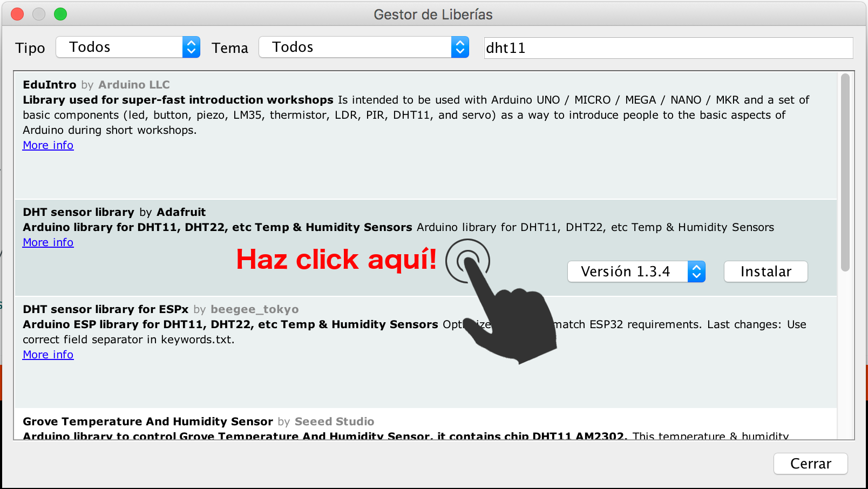Open More info link under DHT sensor library by Adafruit
Viewport: 868px width, 489px height.
click(48, 242)
